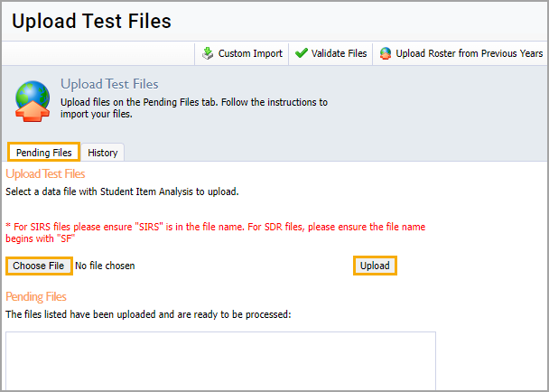Click the "No file chosen" label
This screenshot has width=549, height=392.
click(x=105, y=266)
